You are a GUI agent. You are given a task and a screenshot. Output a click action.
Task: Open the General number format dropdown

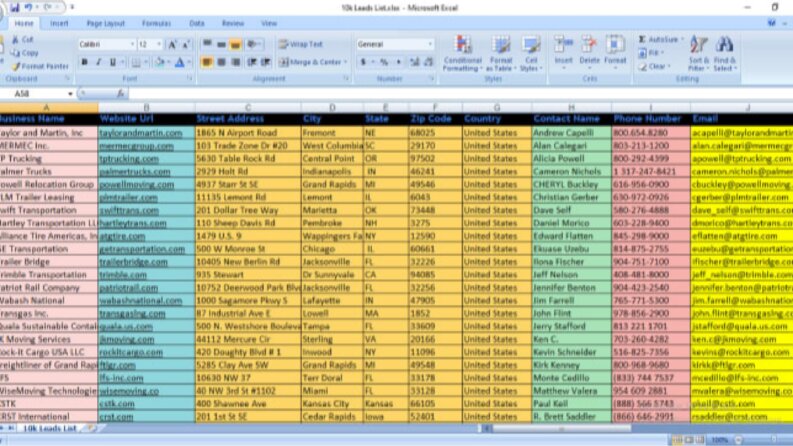430,44
